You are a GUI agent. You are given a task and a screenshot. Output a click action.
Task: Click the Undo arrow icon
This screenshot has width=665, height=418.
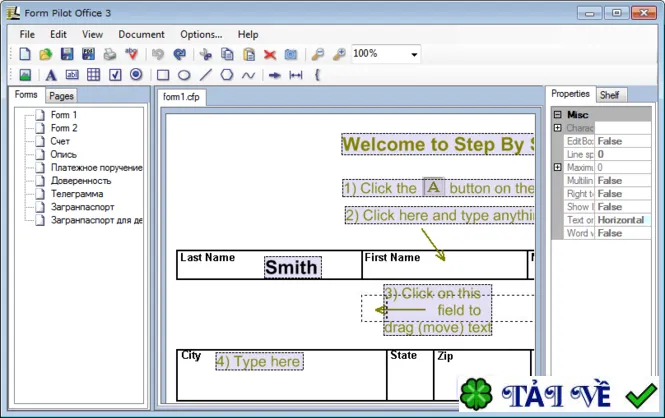tap(158, 54)
